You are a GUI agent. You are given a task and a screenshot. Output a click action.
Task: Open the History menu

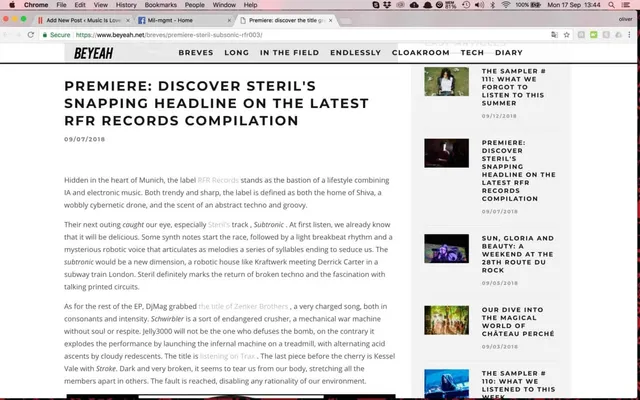126,5
